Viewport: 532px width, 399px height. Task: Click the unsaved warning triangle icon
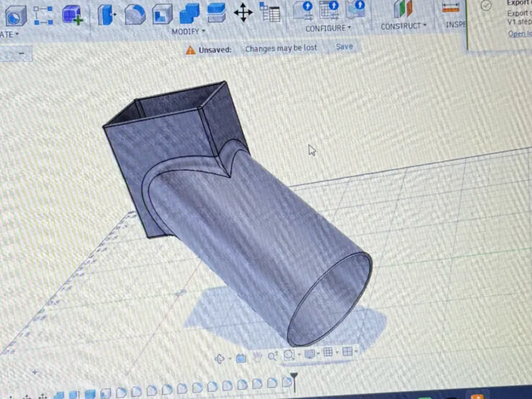191,51
